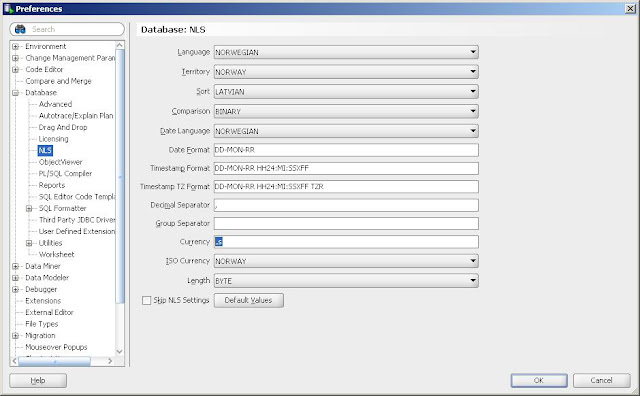Screen dimensions: 640x396
Task: Click the Default Values button
Action: pos(249,300)
